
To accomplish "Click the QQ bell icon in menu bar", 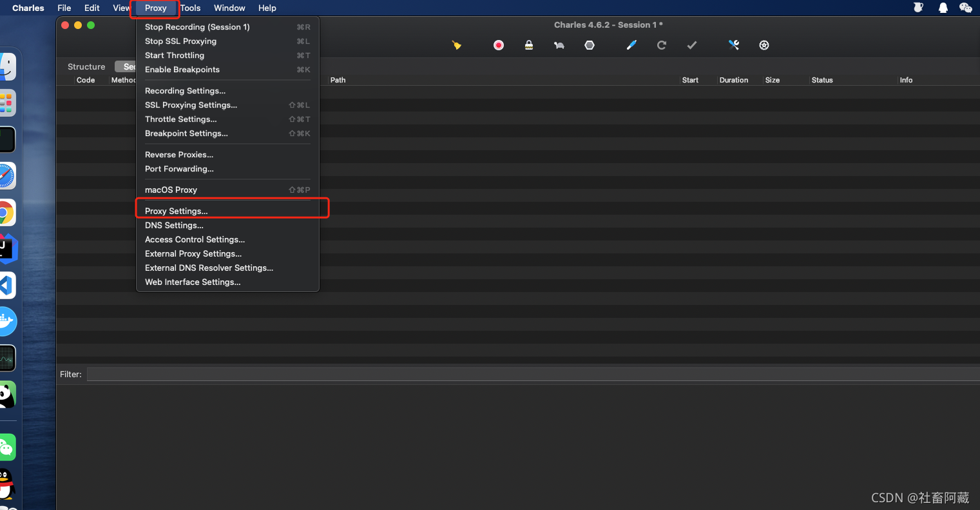I will point(943,8).
